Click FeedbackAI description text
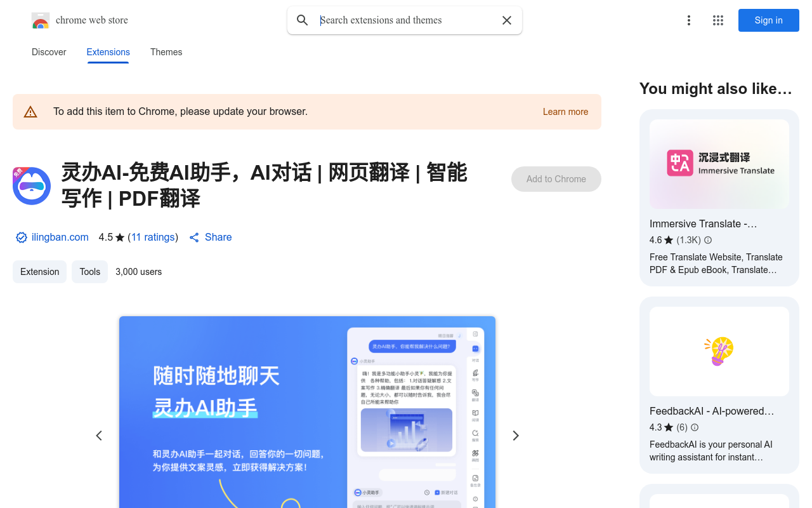This screenshot has width=812, height=508. (711, 451)
